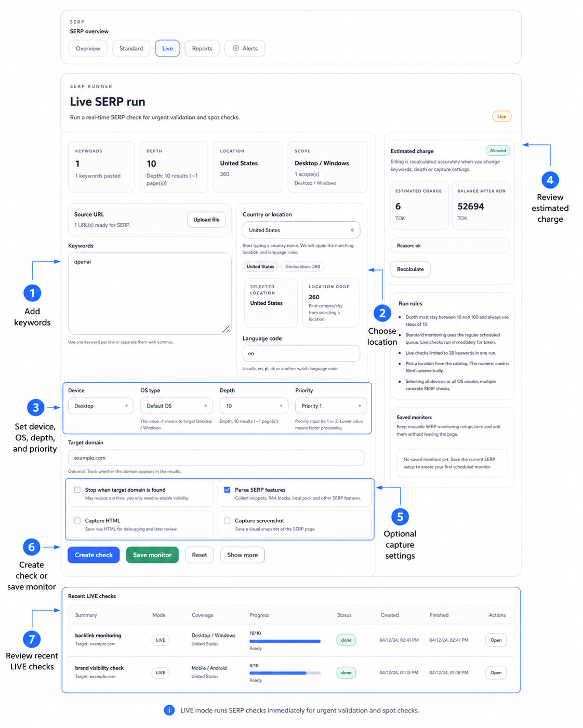Image resolution: width=583 pixels, height=728 pixels.
Task: Switch to the Standard tab
Action: 131,48
